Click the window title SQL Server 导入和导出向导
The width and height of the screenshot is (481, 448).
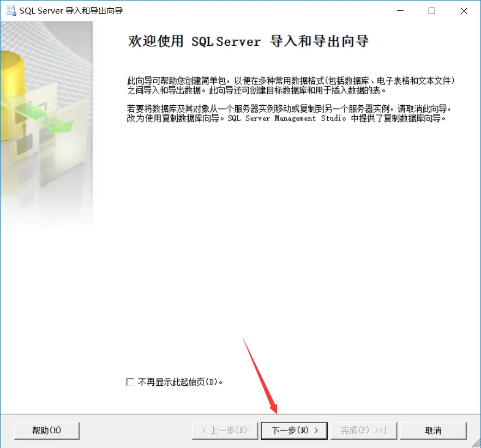pos(71,11)
